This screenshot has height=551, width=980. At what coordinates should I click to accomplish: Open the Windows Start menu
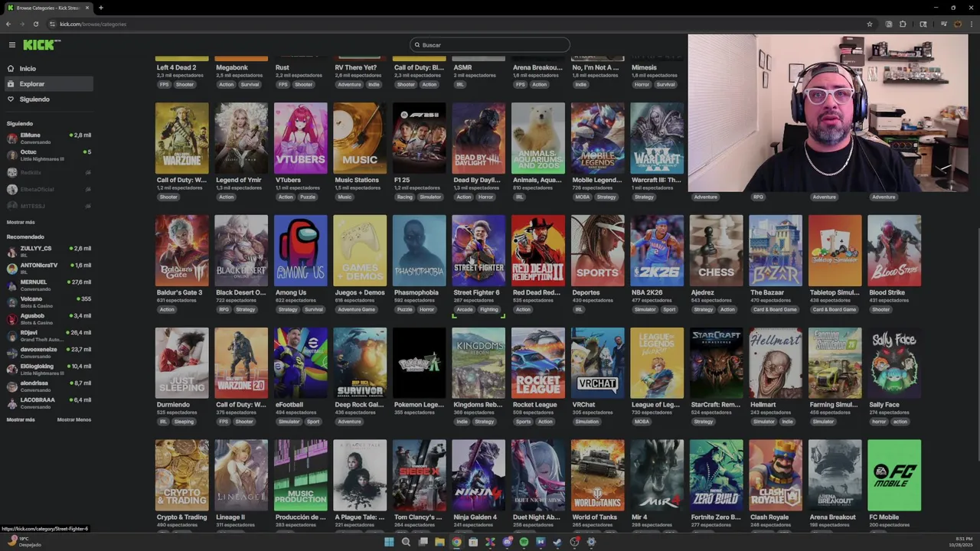pos(389,542)
